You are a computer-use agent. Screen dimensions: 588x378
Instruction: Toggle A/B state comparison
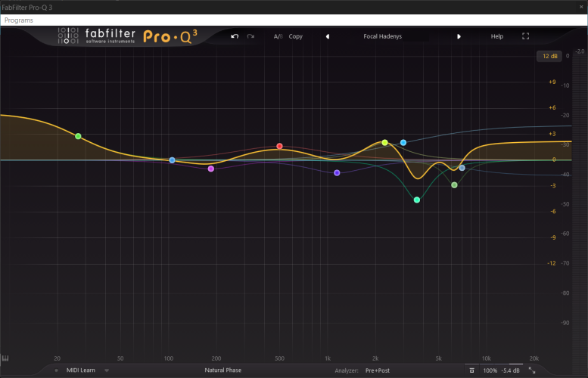pyautogui.click(x=278, y=36)
